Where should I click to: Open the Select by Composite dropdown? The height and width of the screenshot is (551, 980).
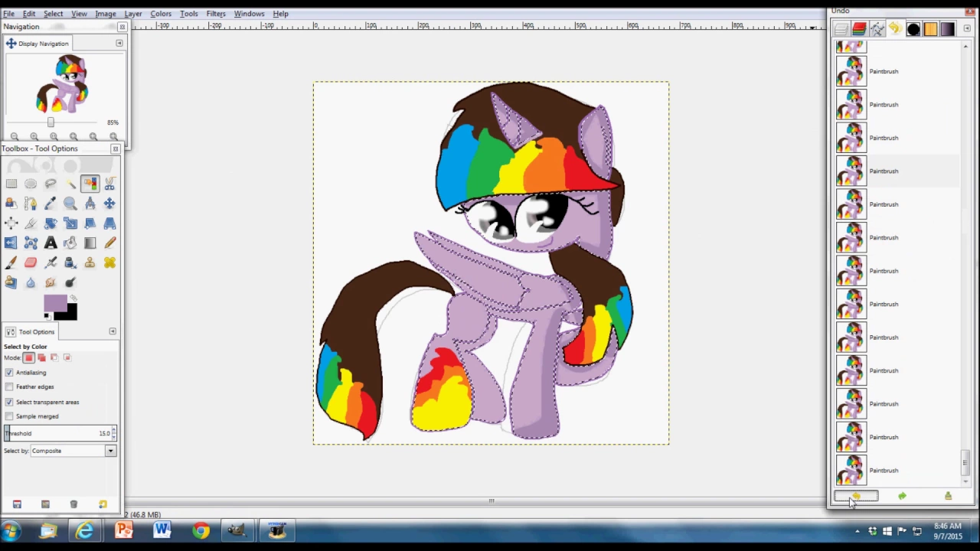coord(73,451)
